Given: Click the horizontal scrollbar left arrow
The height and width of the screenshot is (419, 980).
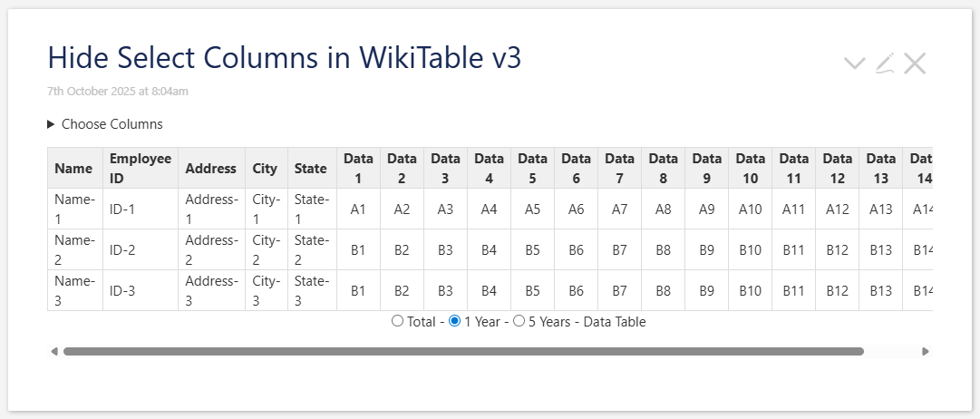Looking at the screenshot, I should point(54,351).
